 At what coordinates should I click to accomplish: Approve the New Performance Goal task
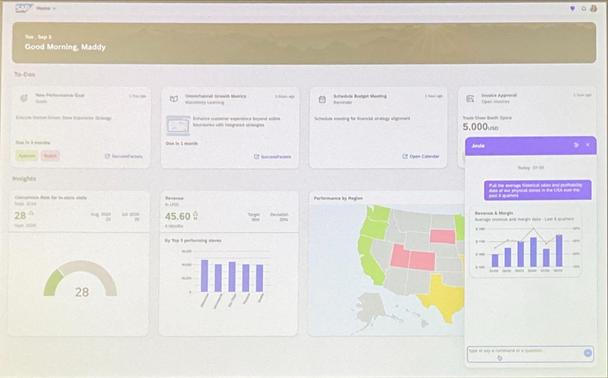click(27, 156)
